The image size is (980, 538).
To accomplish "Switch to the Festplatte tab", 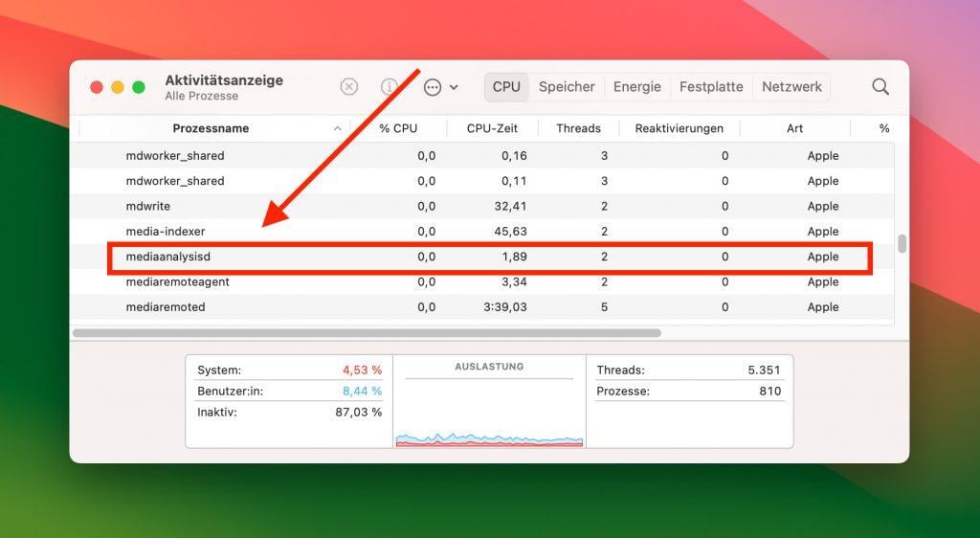I will (711, 87).
